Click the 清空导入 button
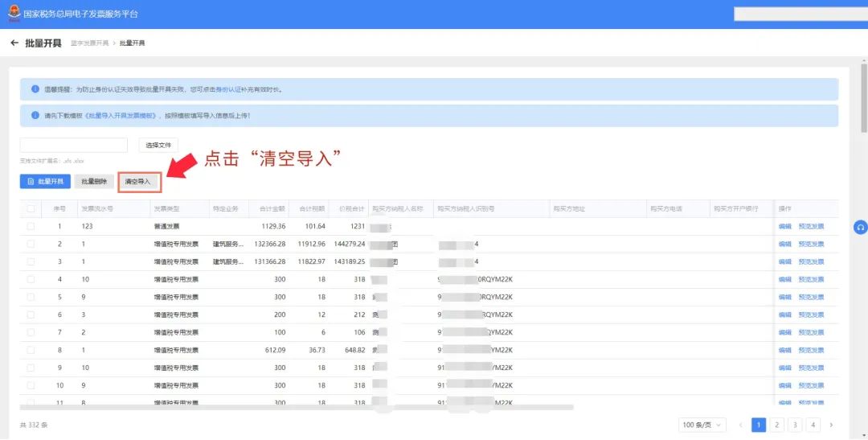 pyautogui.click(x=138, y=182)
